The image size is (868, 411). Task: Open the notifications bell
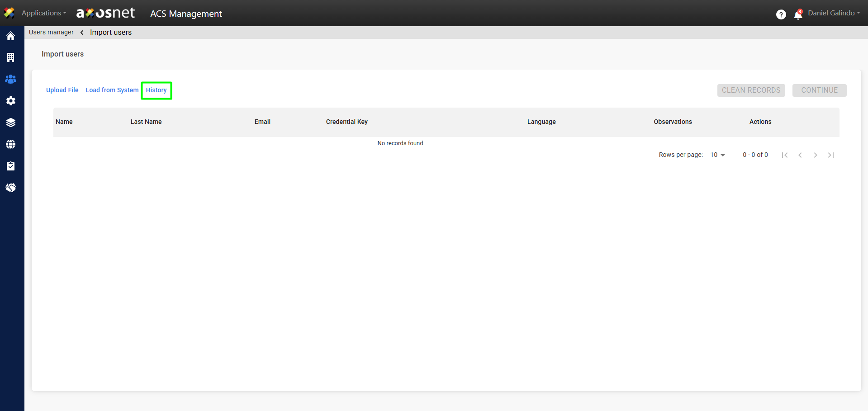coord(798,15)
